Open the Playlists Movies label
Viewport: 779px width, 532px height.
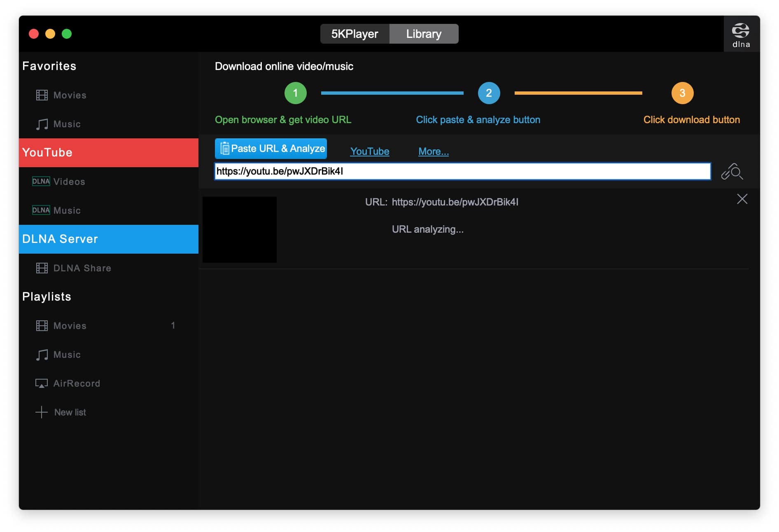click(x=70, y=326)
